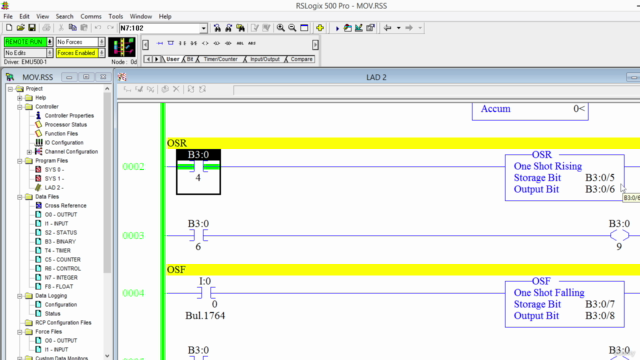Collapse the Data Logging folder node
Viewport: 640px width, 360px height.
point(20,296)
